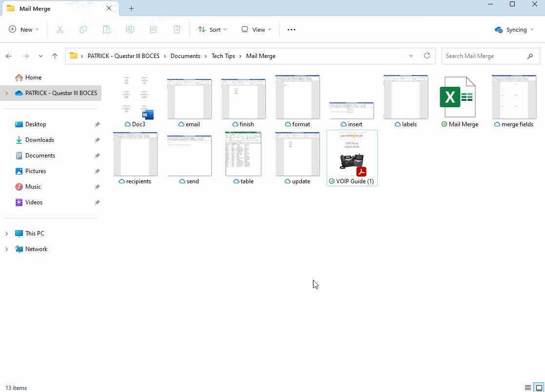Click Documents in the breadcrumb path

pos(185,56)
